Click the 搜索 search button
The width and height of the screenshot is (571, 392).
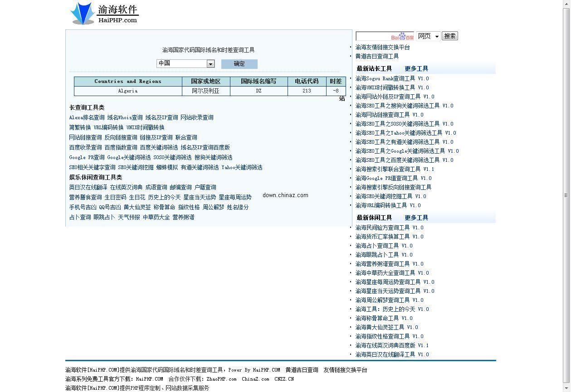coord(449,36)
